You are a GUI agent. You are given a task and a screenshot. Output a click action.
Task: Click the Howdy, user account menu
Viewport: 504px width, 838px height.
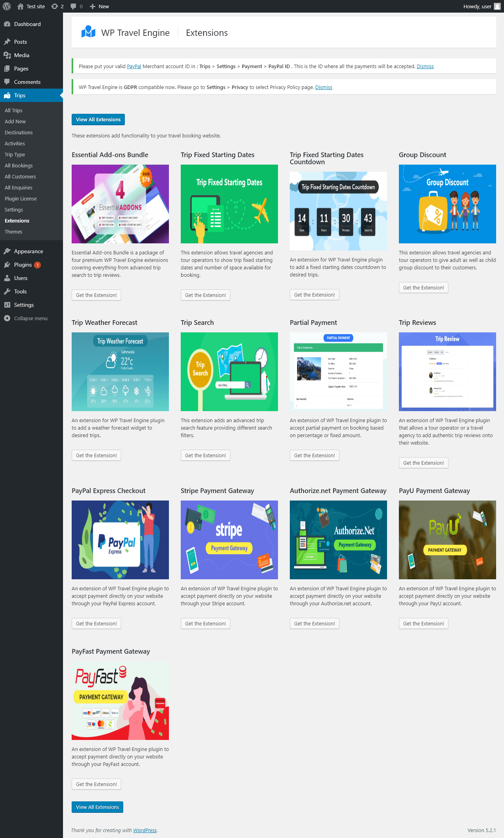click(x=482, y=6)
